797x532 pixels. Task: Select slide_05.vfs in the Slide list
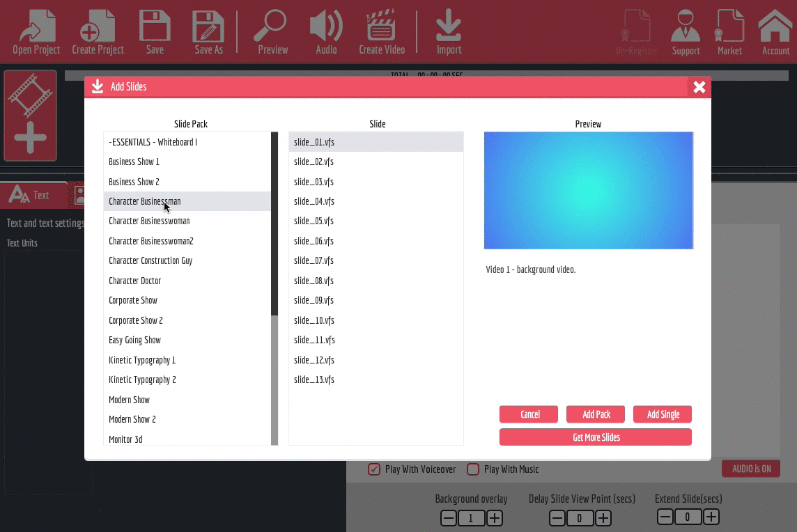pyautogui.click(x=376, y=221)
